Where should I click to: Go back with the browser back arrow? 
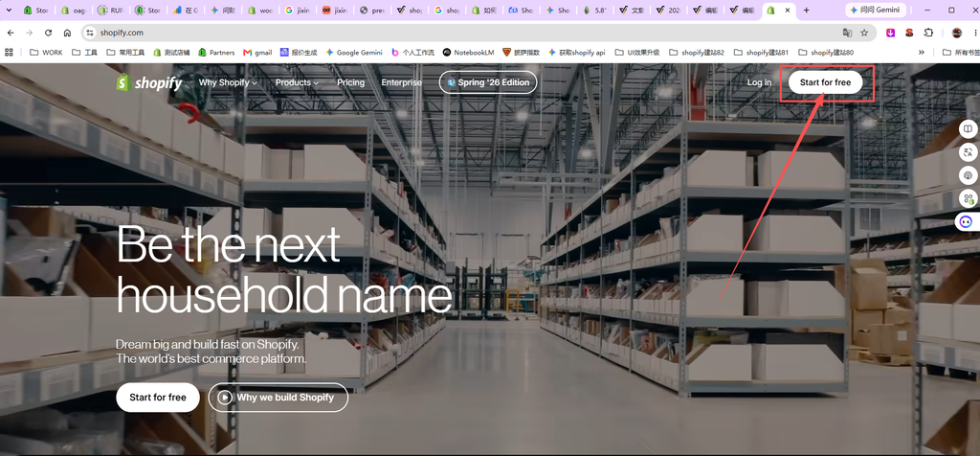pos(11,33)
